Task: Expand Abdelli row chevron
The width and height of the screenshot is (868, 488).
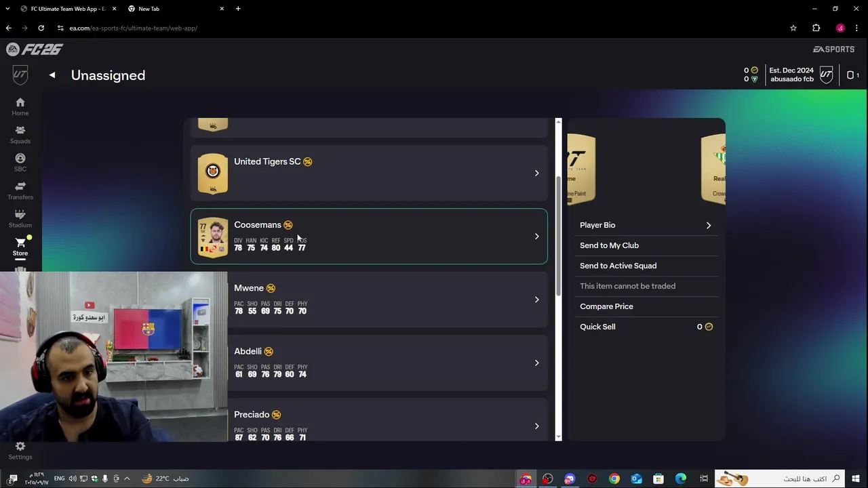Action: [x=536, y=363]
